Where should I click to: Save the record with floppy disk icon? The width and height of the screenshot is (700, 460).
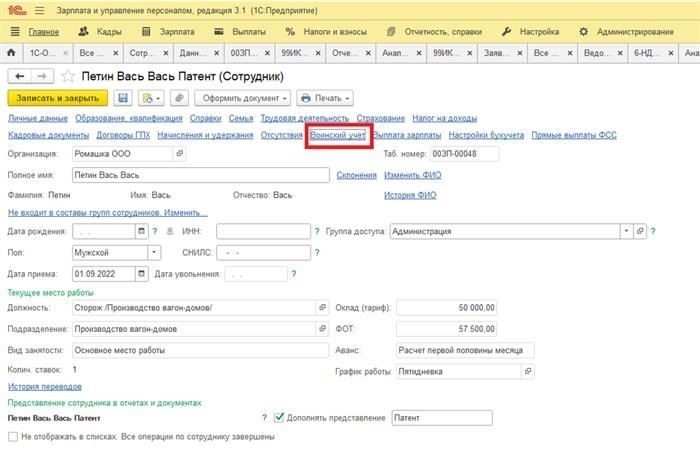123,98
